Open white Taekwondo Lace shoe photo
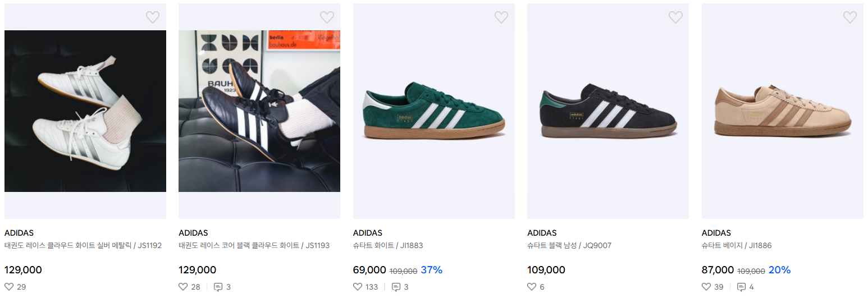The height and width of the screenshot is (307, 868). click(x=85, y=111)
